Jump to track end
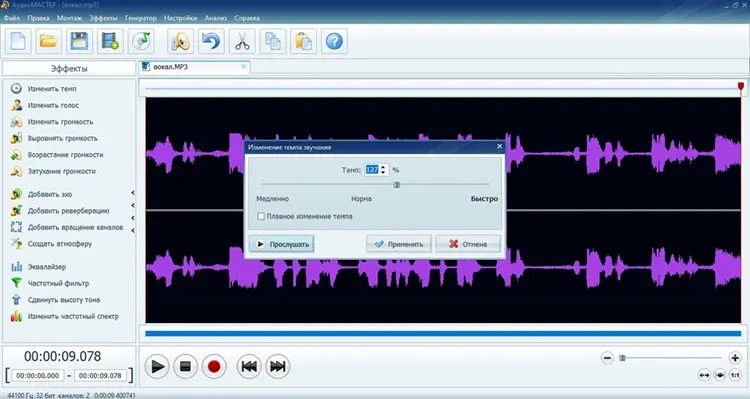Viewport: 750px width, 399px height. tap(278, 366)
